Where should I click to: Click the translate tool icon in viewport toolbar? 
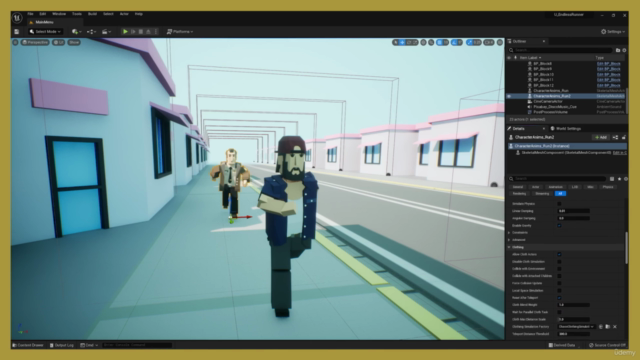402,42
